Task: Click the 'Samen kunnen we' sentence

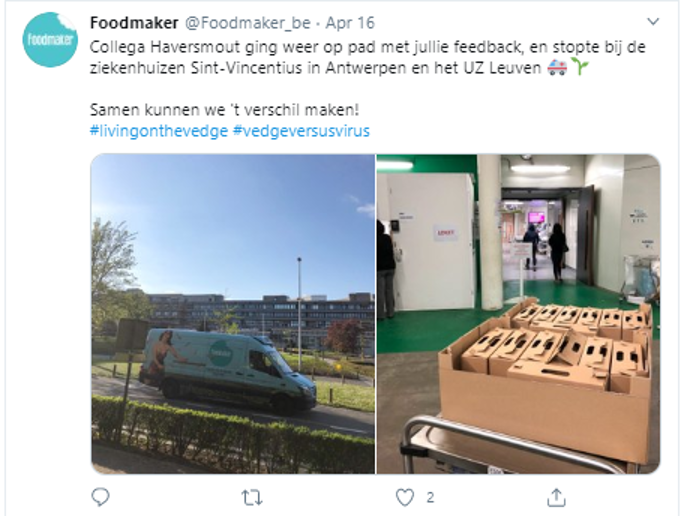Action: (x=225, y=110)
